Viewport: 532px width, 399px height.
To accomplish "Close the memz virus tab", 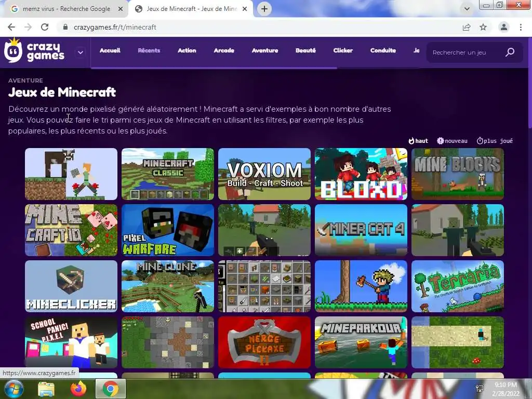I will pyautogui.click(x=121, y=9).
